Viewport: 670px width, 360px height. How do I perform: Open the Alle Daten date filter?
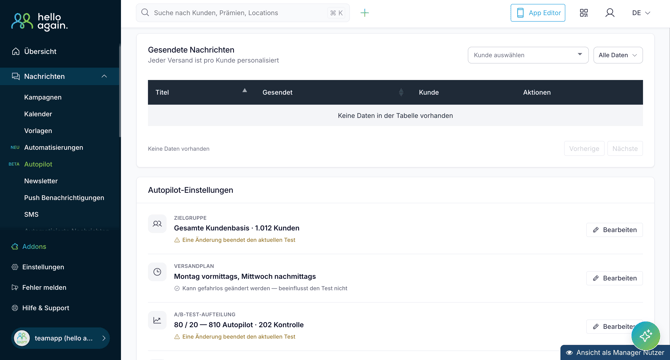(618, 55)
